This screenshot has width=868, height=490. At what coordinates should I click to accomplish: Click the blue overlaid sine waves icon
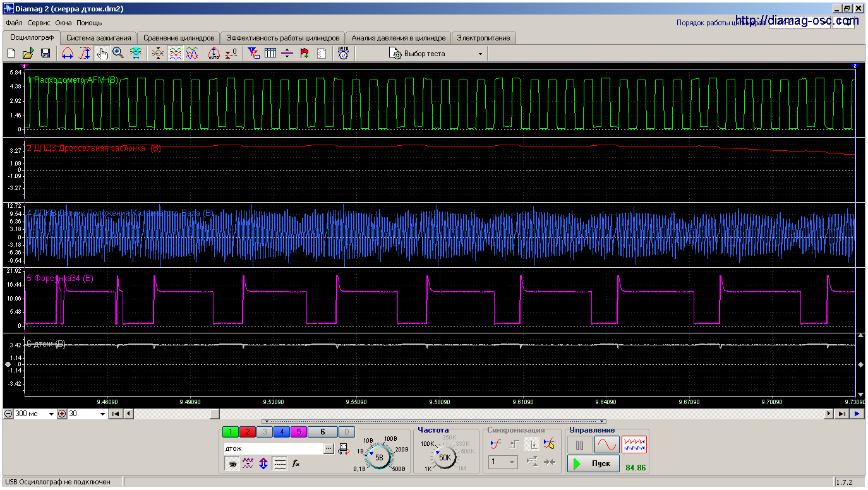(x=193, y=54)
